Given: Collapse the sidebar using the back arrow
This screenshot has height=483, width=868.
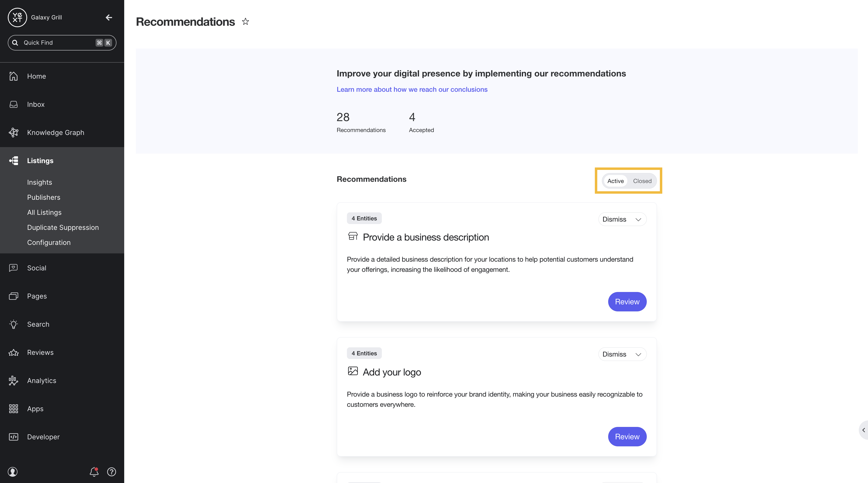Looking at the screenshot, I should click(x=109, y=17).
